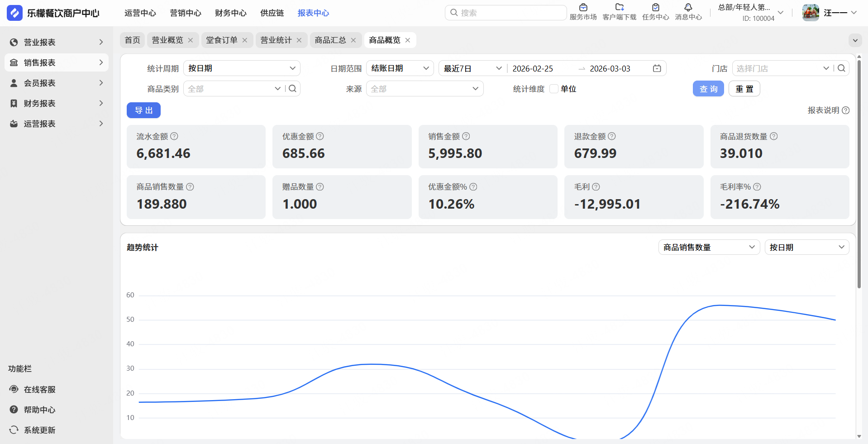Click the search icon beside 门店 selector

click(x=841, y=68)
